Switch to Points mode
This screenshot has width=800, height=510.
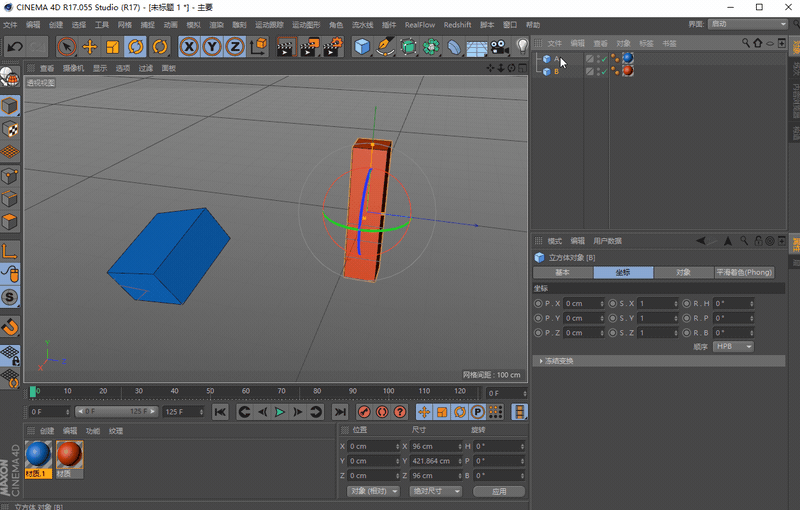click(10, 176)
